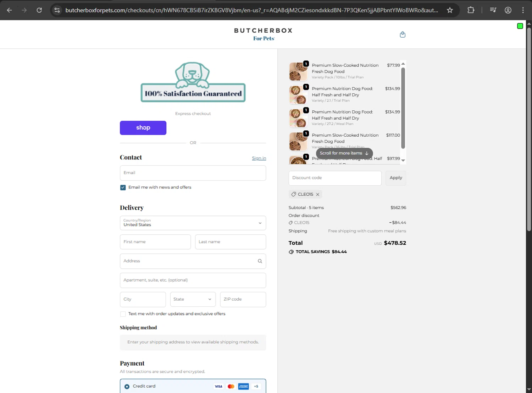The height and width of the screenshot is (393, 532).
Task: Focus the First name field
Action: point(155,242)
